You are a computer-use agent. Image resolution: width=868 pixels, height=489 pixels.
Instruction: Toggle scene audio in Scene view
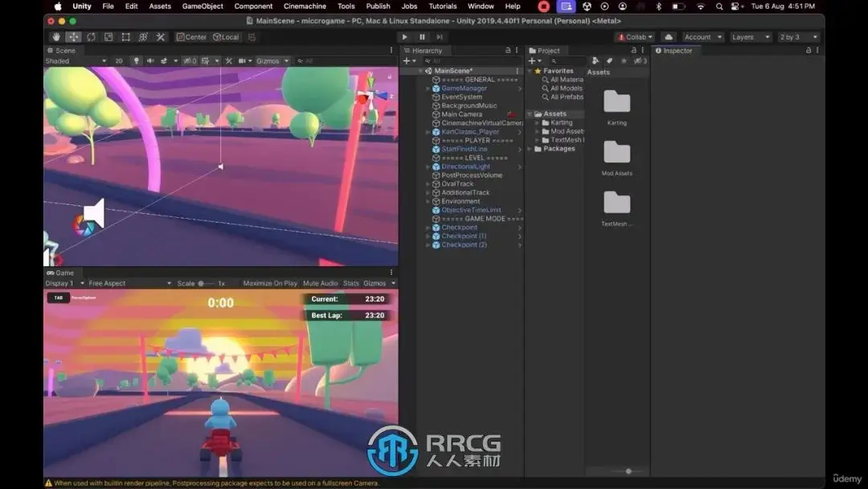(x=150, y=61)
